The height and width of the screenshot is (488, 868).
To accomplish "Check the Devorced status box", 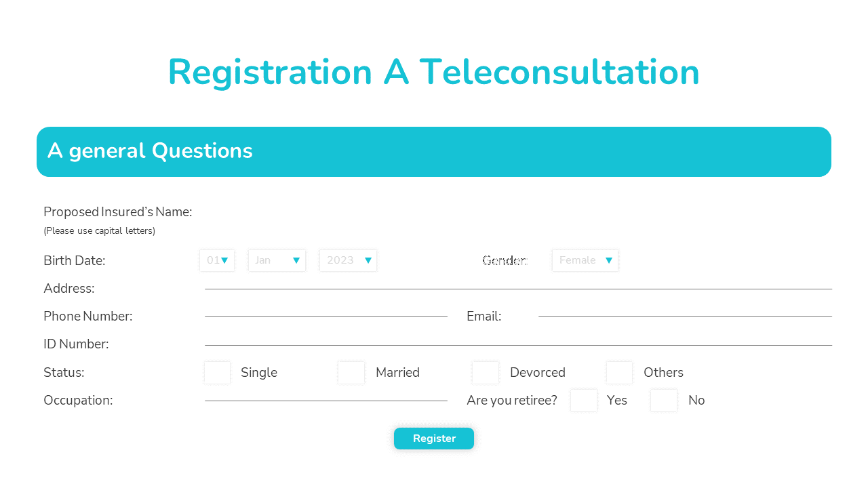I will 486,373.
